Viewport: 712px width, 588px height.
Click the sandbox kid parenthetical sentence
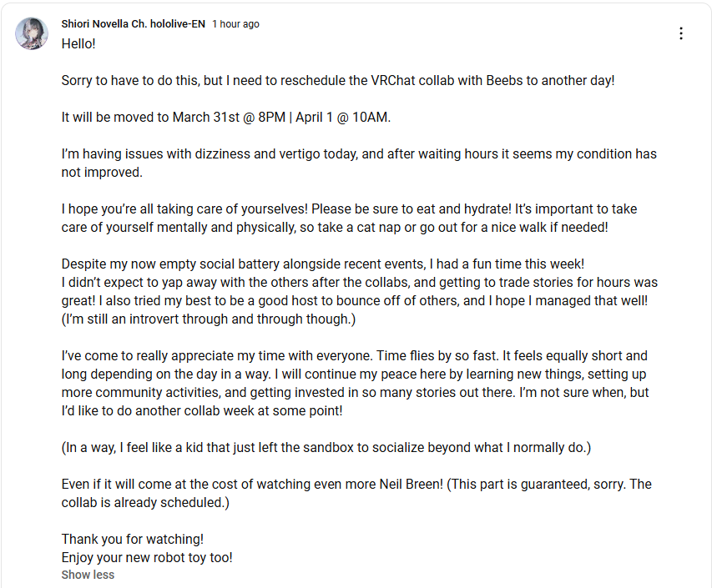(326, 448)
